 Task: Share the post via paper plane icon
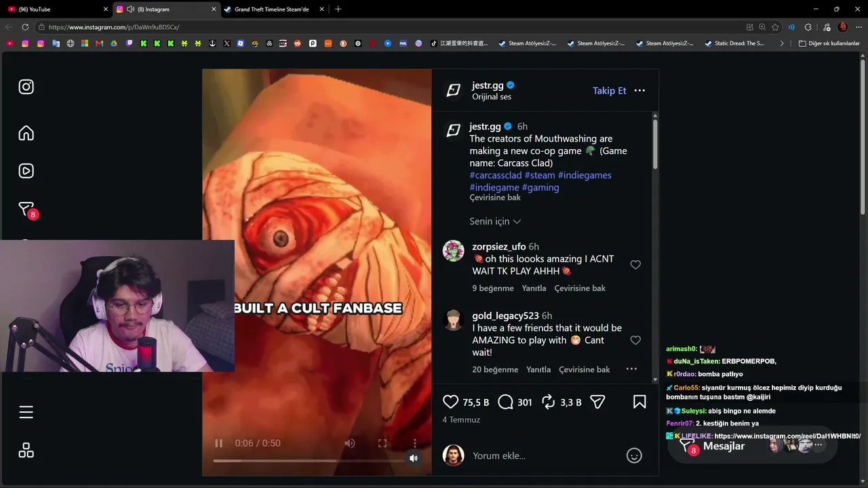[597, 402]
